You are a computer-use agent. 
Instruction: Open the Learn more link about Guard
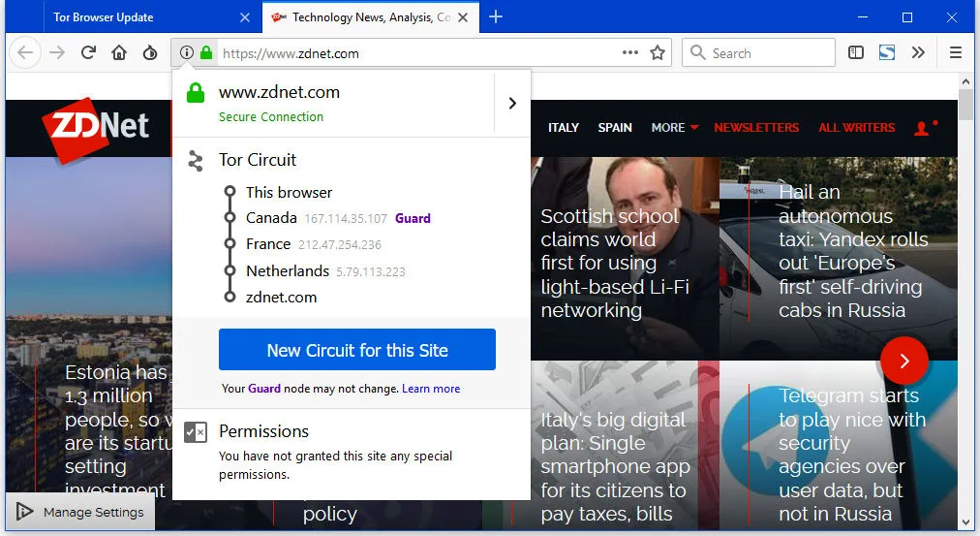pyautogui.click(x=431, y=389)
